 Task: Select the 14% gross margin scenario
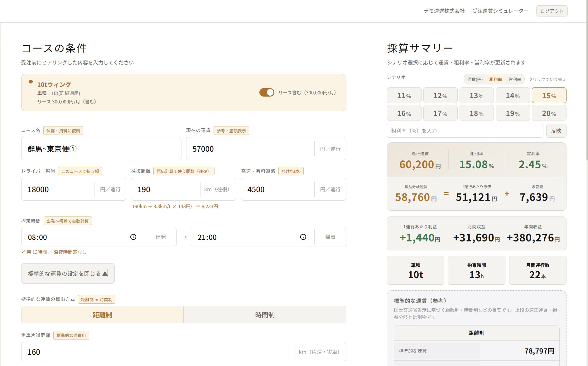tap(513, 95)
